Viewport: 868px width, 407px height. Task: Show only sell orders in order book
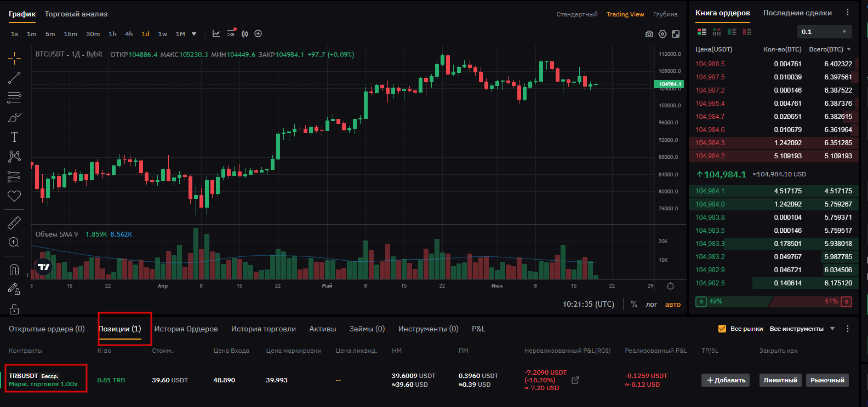point(747,32)
